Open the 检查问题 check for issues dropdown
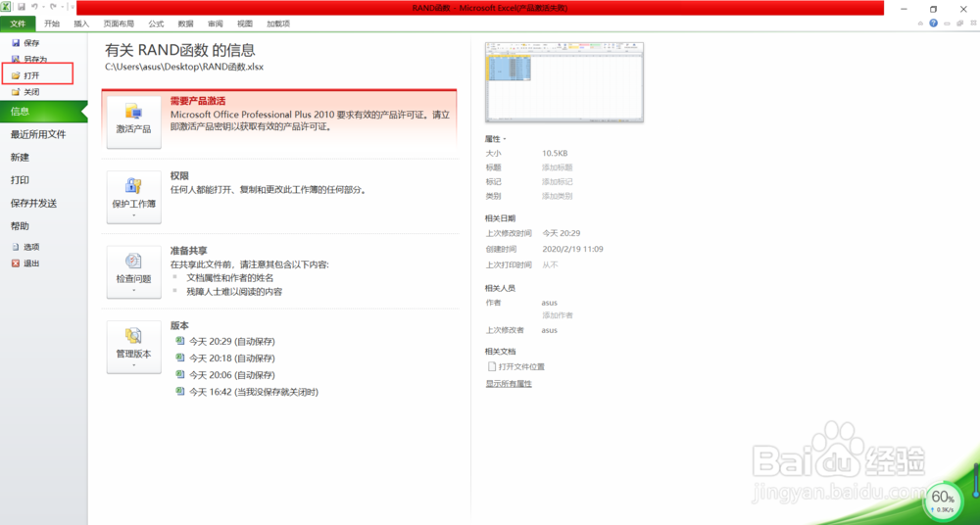Image resolution: width=980 pixels, height=525 pixels. 133,272
